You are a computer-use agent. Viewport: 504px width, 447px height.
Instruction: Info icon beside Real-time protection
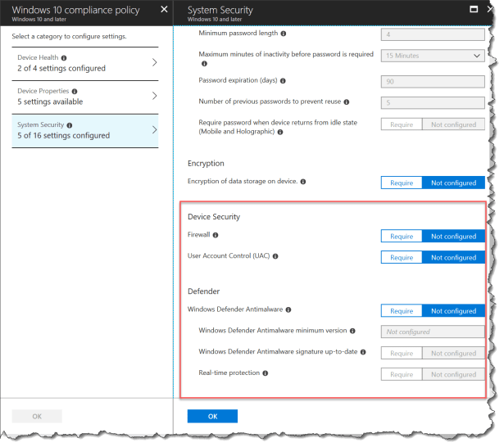[x=266, y=373]
